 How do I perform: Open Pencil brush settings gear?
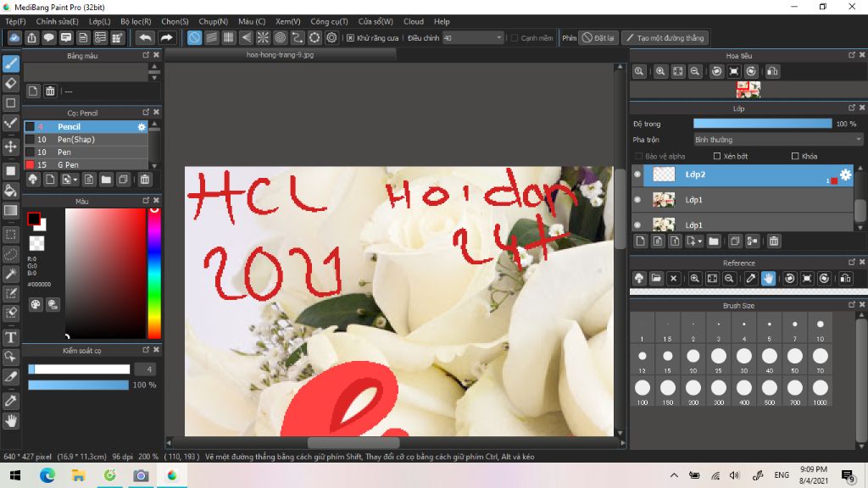coord(142,127)
